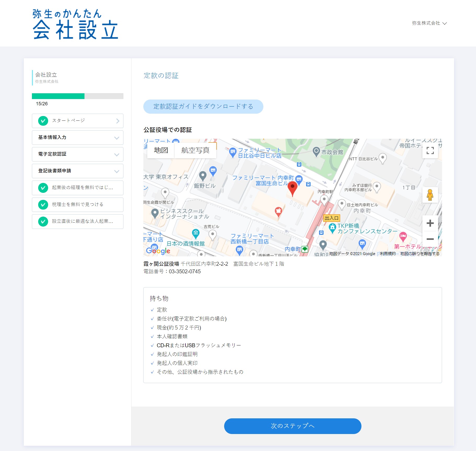This screenshot has height=451, width=476.
Task: Click the ビジネススクール インターナショナル marker
Action: pyautogui.click(x=155, y=213)
